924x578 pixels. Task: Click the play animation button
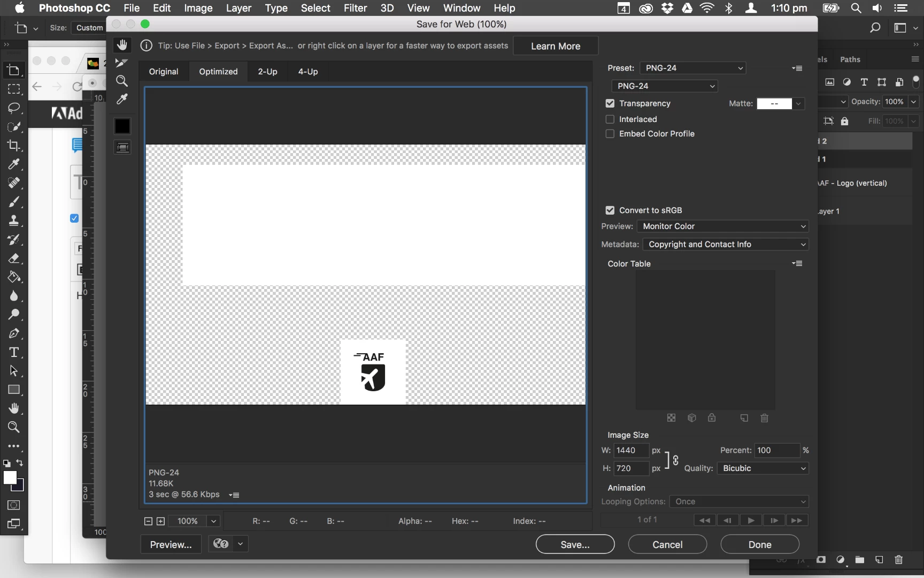click(x=751, y=520)
